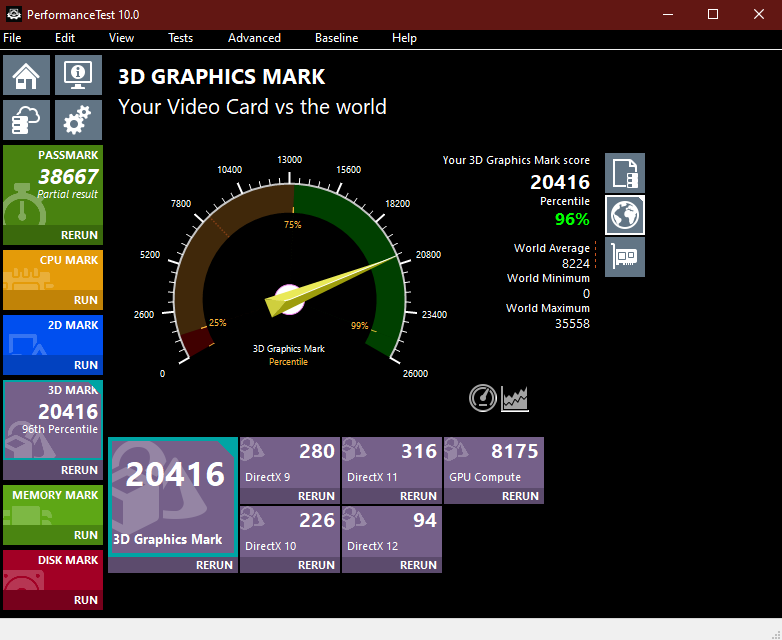This screenshot has height=640, width=782.
Task: Select the DirectX 11 score tile
Action: click(x=392, y=462)
